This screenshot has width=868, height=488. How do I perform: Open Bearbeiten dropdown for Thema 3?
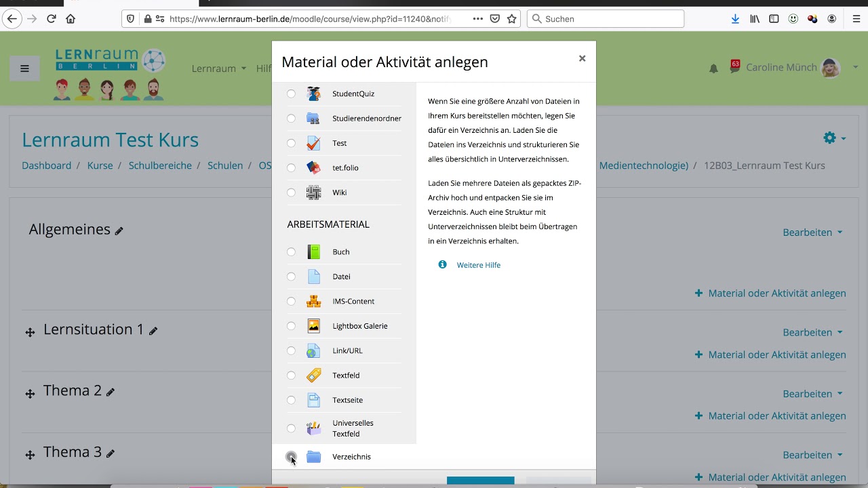(x=813, y=455)
